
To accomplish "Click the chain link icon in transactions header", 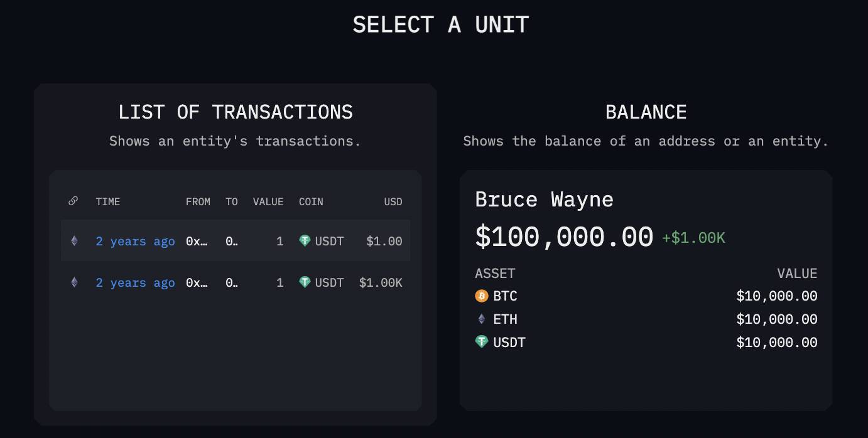I will (x=73, y=201).
